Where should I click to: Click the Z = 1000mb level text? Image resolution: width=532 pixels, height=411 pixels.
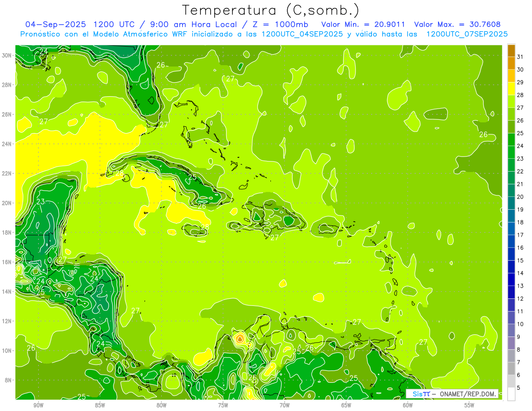[289, 24]
